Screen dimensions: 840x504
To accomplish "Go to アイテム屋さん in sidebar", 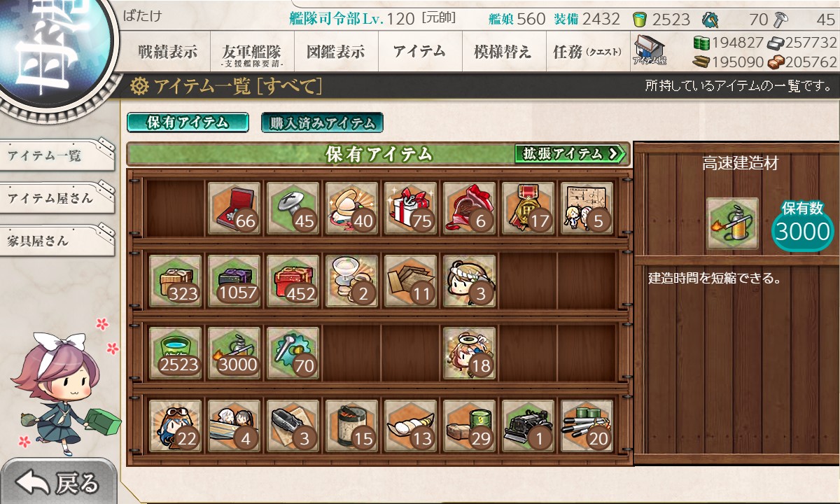I will (x=56, y=198).
